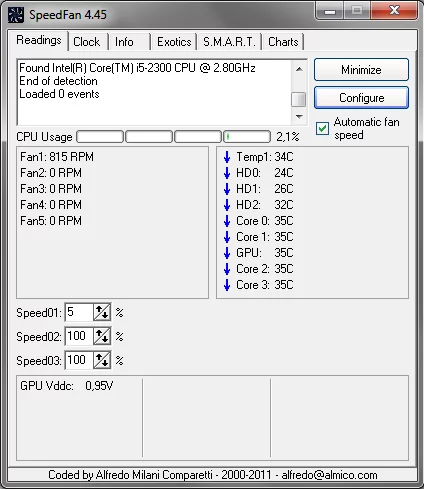
Task: Click the Speed01 spinner arrows
Action: coord(102,312)
